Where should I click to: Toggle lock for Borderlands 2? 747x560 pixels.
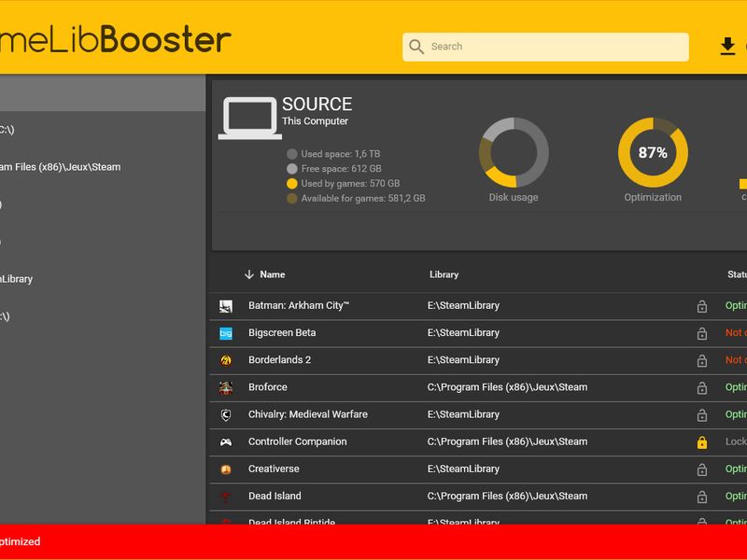(702, 360)
